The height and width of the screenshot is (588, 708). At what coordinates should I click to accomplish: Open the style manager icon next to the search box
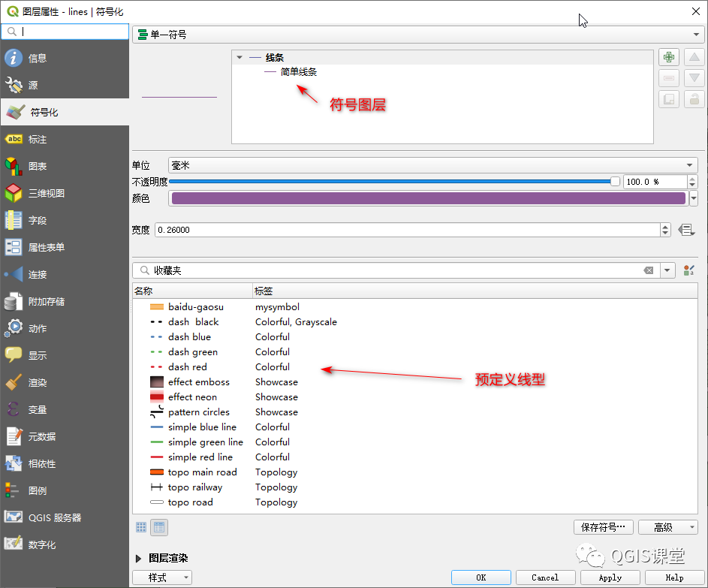pyautogui.click(x=688, y=270)
